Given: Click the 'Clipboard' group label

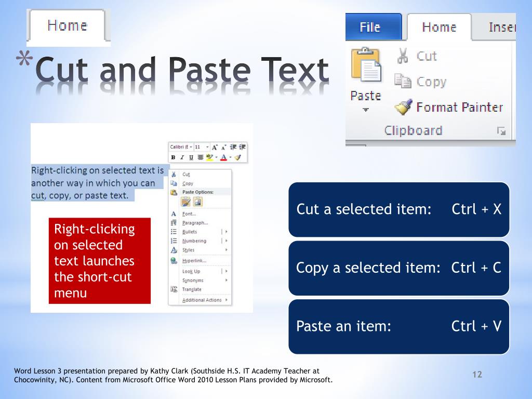Looking at the screenshot, I should coord(413,130).
